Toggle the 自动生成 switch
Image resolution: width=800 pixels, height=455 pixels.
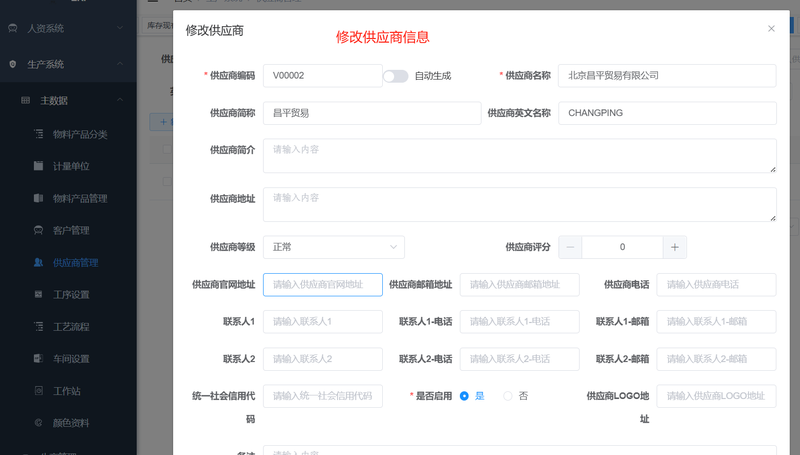[396, 76]
